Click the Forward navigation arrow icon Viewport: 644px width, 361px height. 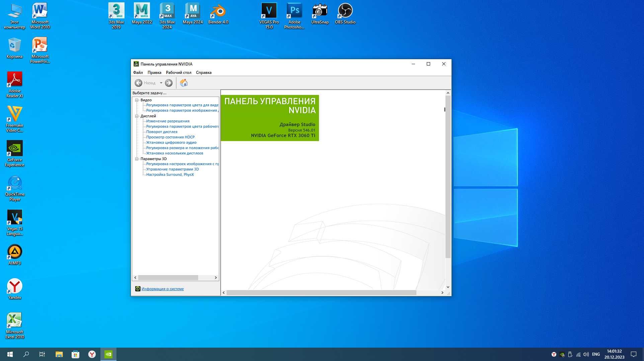click(x=169, y=83)
